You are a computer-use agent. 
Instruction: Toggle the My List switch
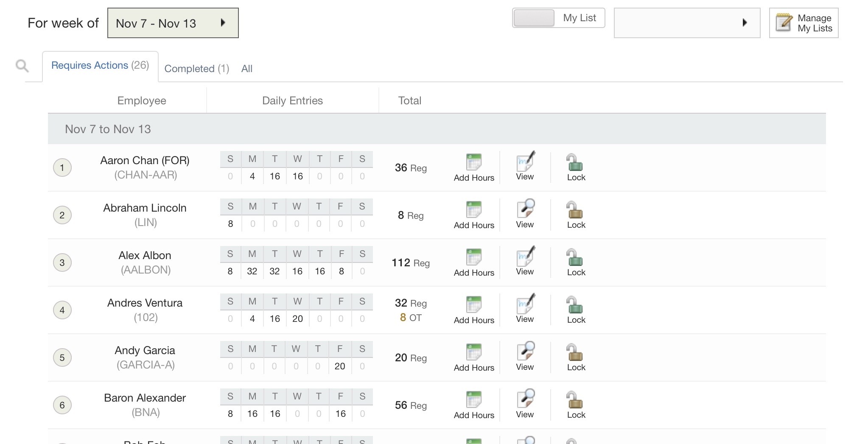pyautogui.click(x=534, y=18)
